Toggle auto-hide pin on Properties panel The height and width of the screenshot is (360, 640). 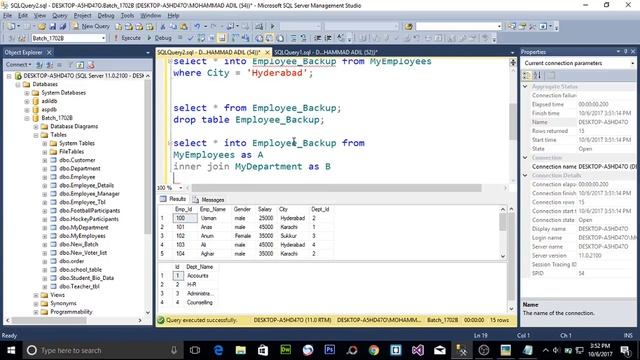pos(625,52)
